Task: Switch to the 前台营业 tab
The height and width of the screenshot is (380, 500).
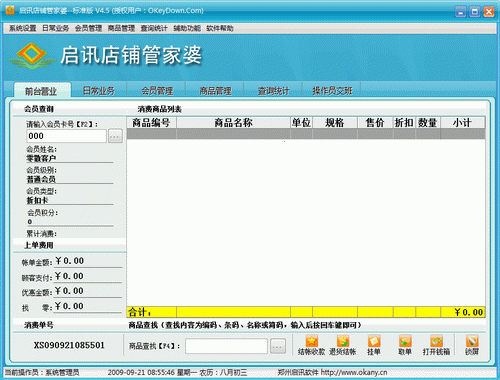Action: [41, 91]
